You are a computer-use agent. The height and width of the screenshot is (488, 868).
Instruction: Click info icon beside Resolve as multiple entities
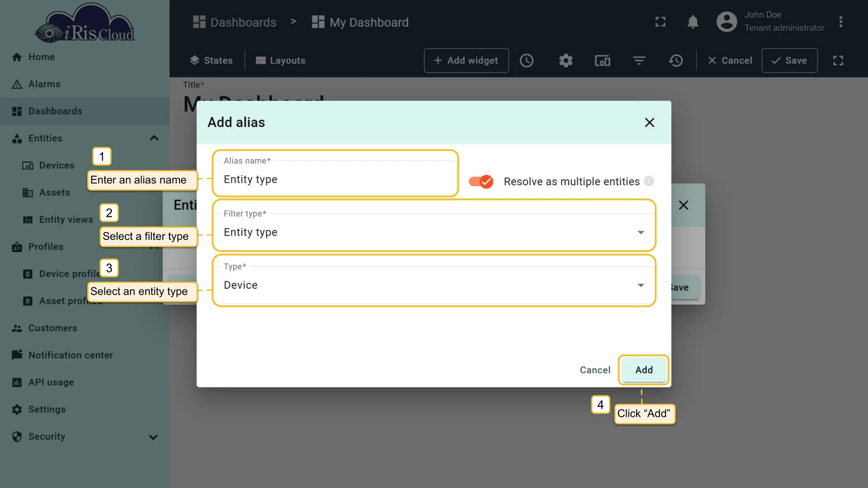point(649,181)
